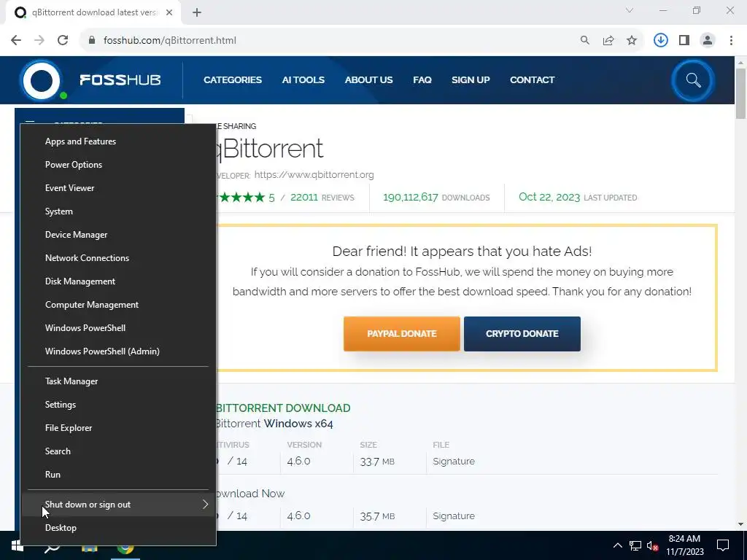Open the qbittorrent.org developer link
The height and width of the screenshot is (560, 747).
coord(314,175)
